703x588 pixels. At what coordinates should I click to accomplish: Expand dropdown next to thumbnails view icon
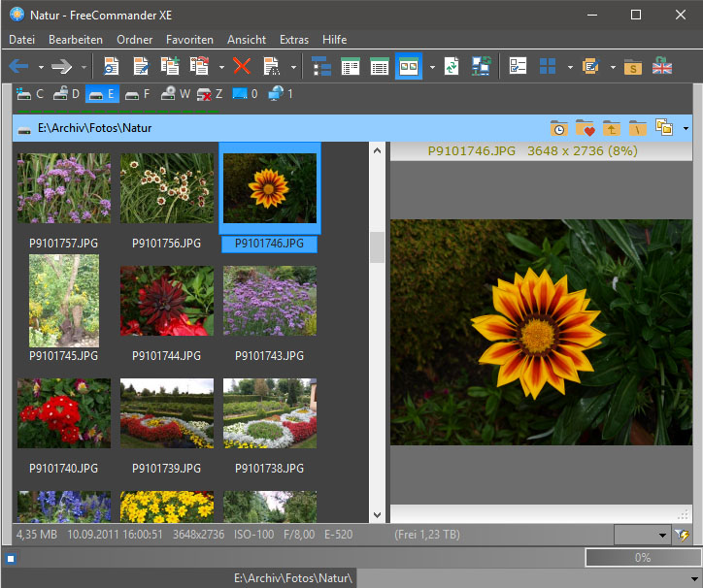coord(432,67)
